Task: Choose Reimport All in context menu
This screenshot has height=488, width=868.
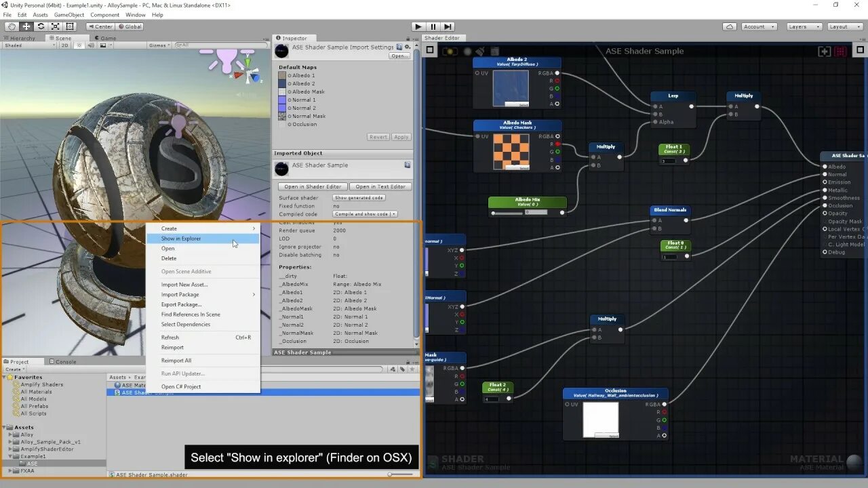Action: click(x=203, y=361)
